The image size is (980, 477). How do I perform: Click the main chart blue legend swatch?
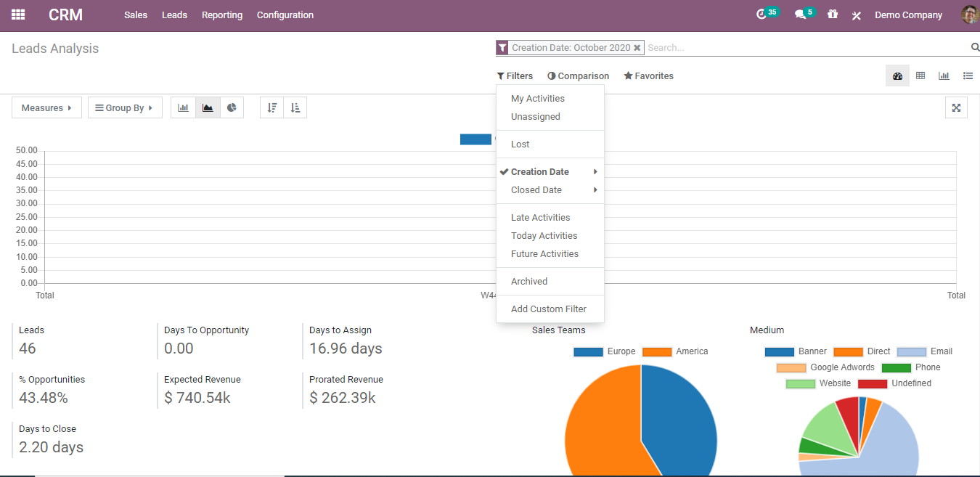pyautogui.click(x=475, y=139)
